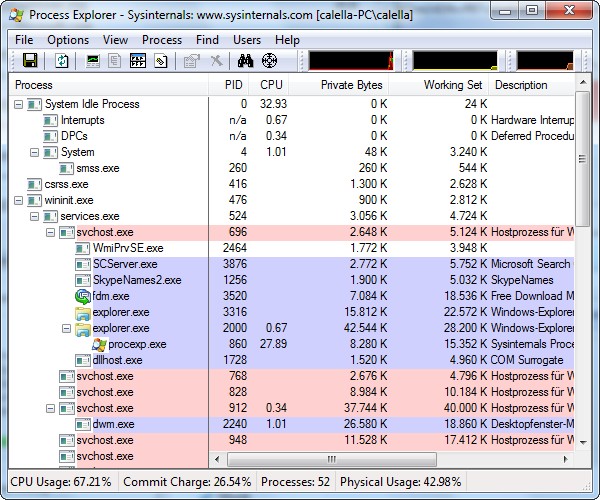Toggle the lower pane toolbar icon

pos(138,60)
